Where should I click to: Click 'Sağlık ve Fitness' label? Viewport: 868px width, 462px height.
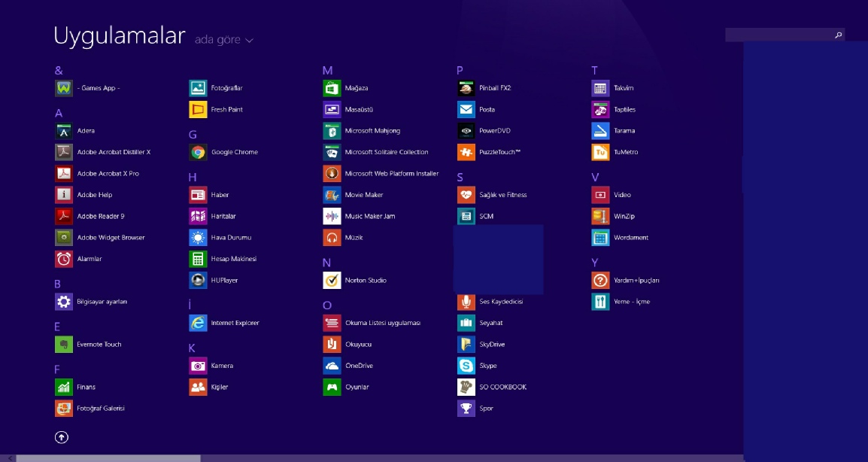503,194
